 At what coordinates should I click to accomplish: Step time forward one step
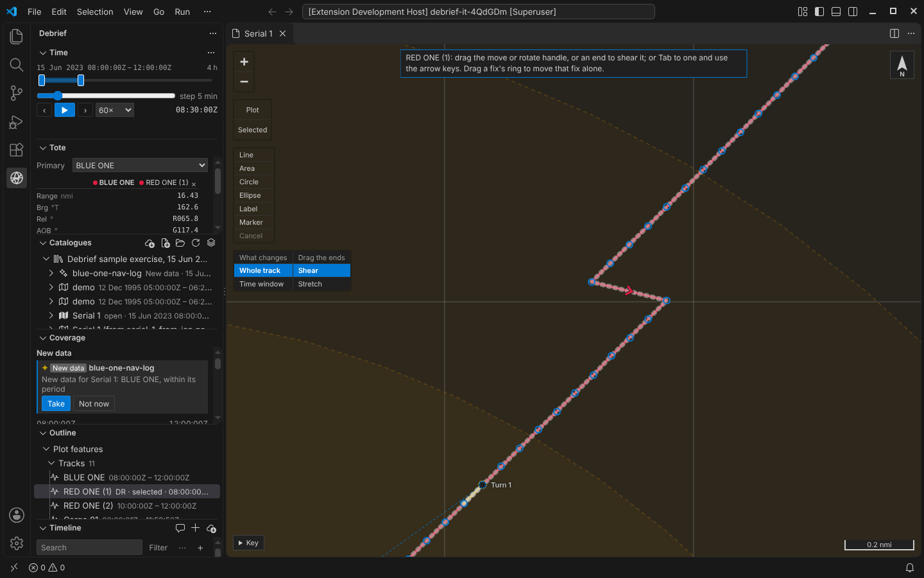pyautogui.click(x=85, y=110)
